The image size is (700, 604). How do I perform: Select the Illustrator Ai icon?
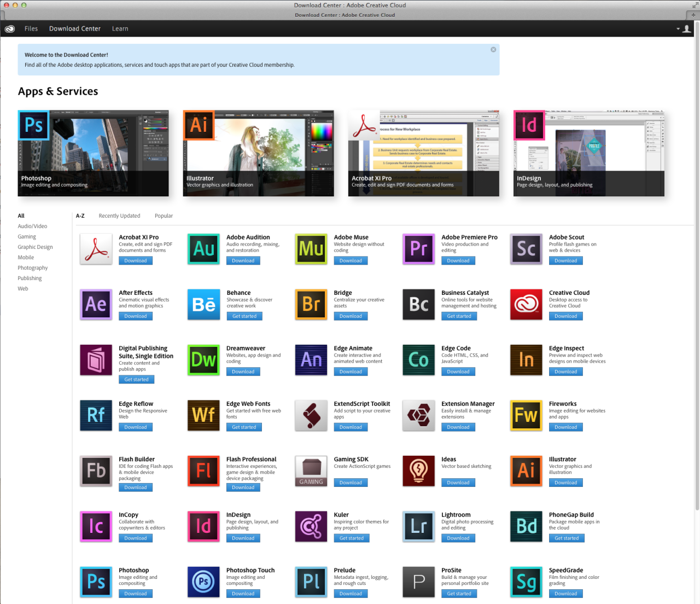[526, 471]
